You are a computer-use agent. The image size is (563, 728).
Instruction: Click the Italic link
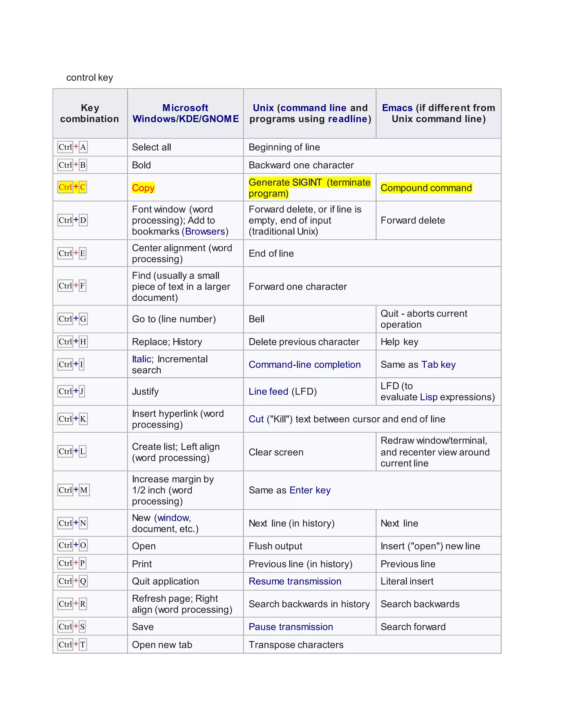[x=141, y=359]
